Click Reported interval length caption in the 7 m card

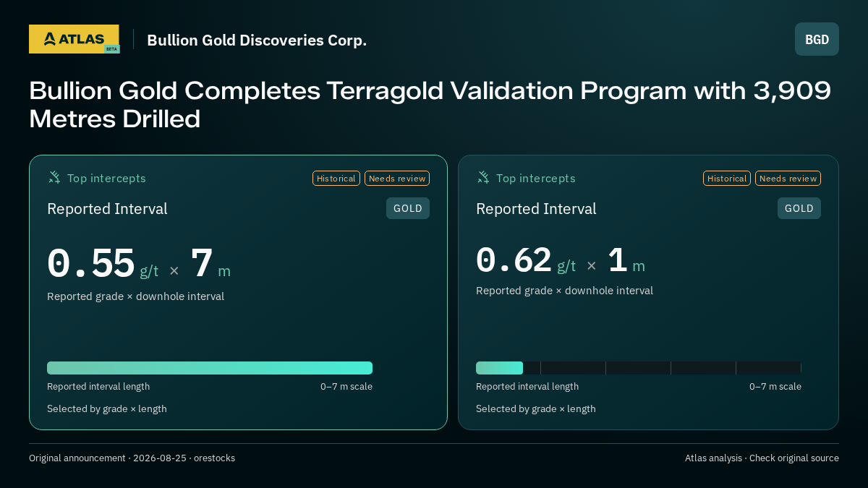pyautogui.click(x=98, y=387)
